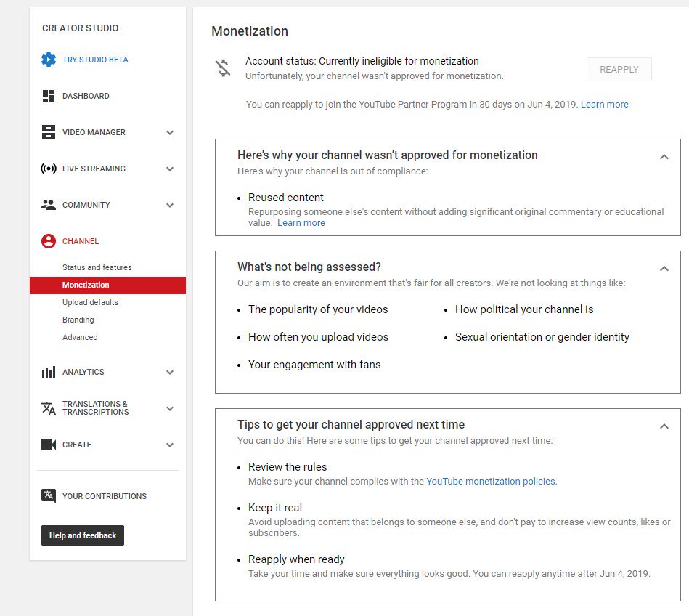Open YOUR CONTRIBUTIONS

[105, 496]
